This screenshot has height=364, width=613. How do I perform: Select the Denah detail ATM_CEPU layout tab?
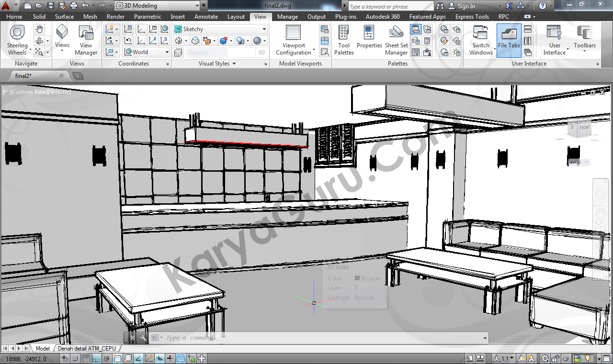coord(87,349)
